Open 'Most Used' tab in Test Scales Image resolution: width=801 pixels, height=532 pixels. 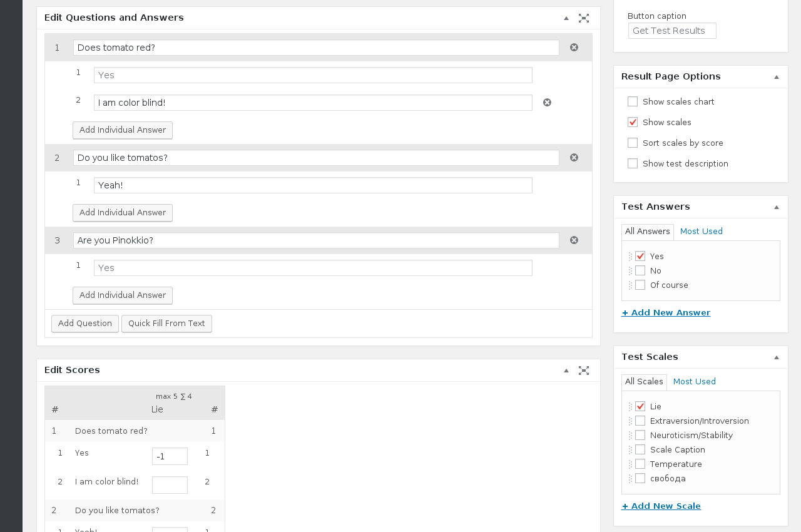694,382
